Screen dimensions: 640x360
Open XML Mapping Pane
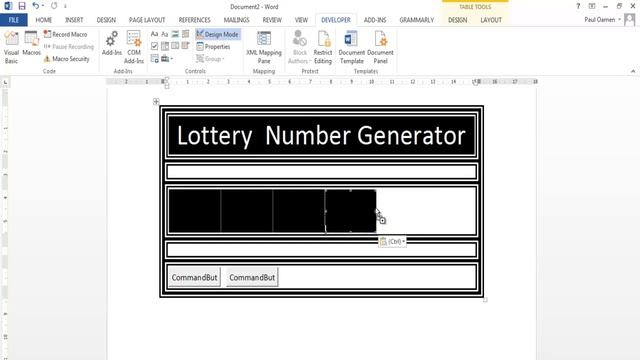tap(264, 47)
